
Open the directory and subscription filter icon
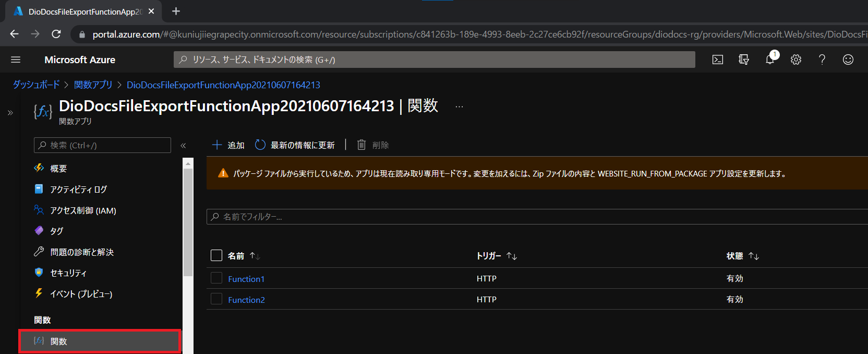pyautogui.click(x=744, y=60)
